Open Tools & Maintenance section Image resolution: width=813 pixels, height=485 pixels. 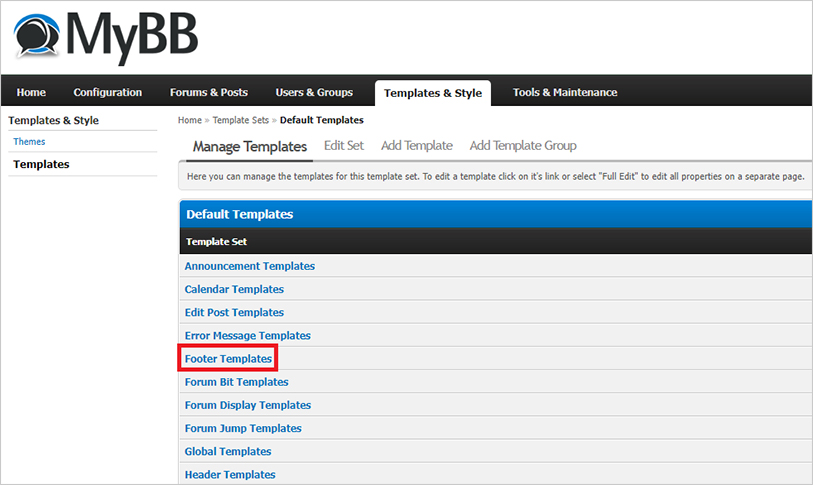tap(565, 92)
